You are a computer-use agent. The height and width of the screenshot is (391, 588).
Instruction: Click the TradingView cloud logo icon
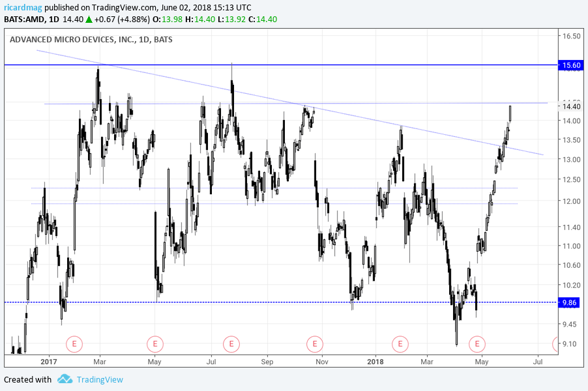65,379
